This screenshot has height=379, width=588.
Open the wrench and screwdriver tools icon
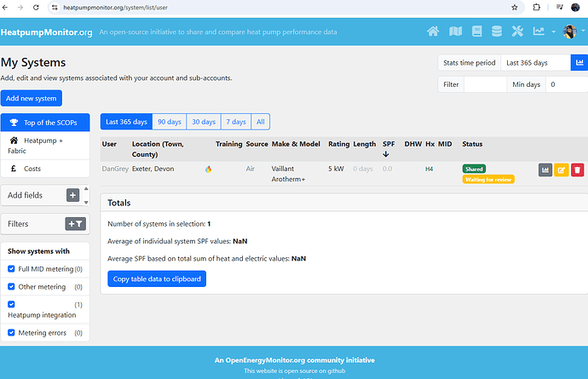point(517,32)
